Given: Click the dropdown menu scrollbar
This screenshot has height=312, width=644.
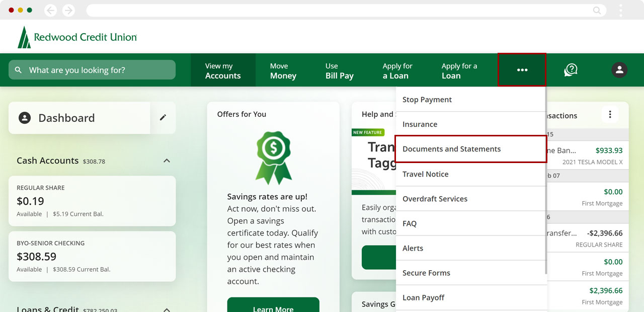Looking at the screenshot, I should 546,181.
